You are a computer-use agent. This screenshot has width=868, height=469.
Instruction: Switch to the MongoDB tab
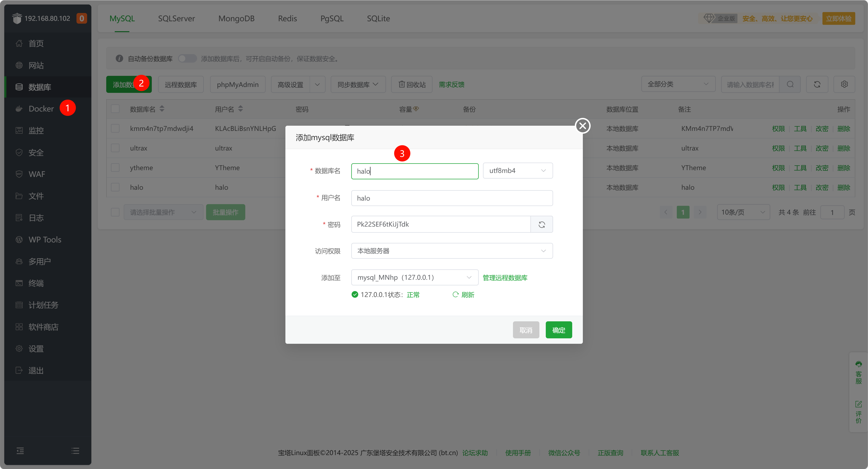[x=236, y=18]
